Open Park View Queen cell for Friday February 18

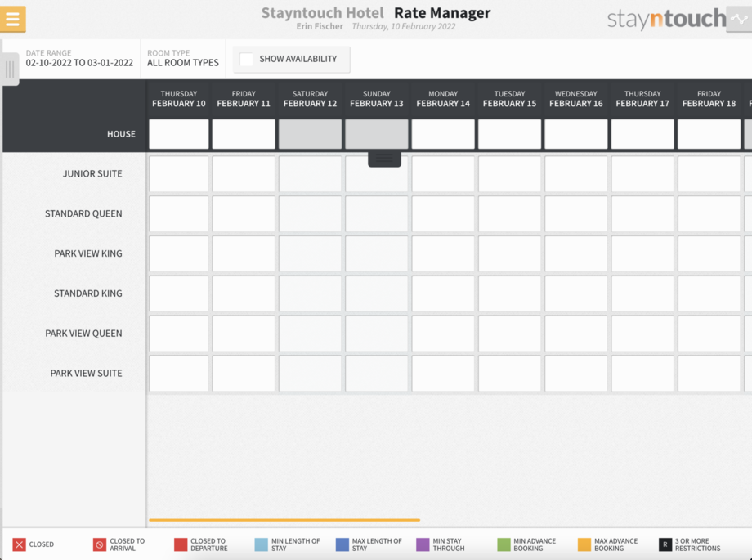[x=709, y=333]
